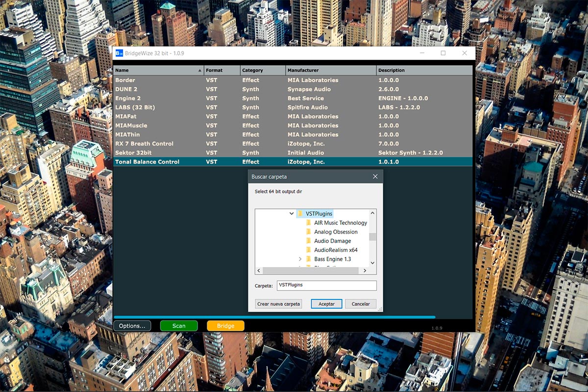Close the Buscar carpeta dialog
The height and width of the screenshot is (392, 588).
tap(375, 176)
